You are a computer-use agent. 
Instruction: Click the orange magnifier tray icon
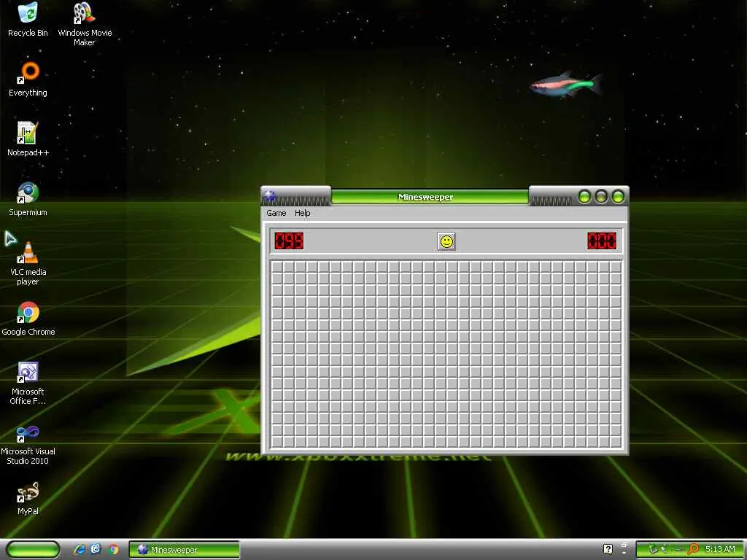pos(693,549)
